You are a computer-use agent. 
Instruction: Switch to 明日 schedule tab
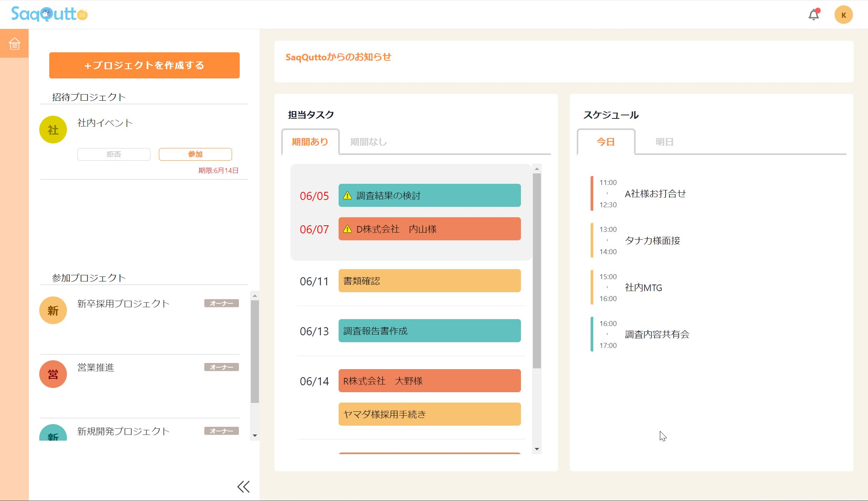[x=664, y=142]
